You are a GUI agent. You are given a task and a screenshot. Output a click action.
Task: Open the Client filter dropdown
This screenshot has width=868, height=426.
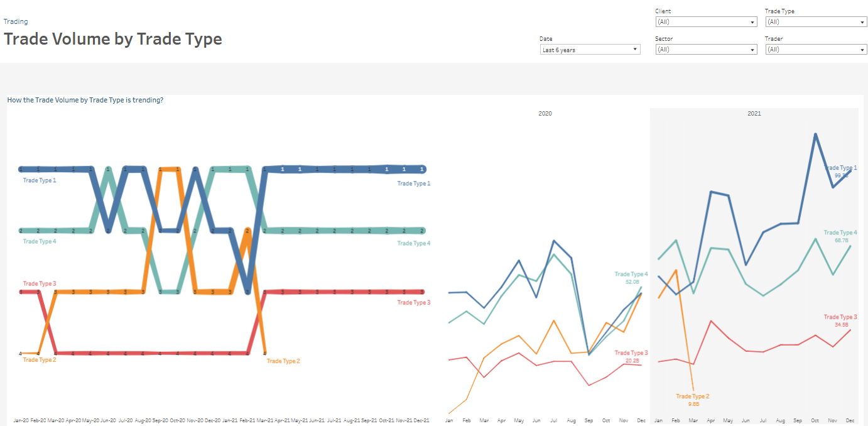(705, 22)
